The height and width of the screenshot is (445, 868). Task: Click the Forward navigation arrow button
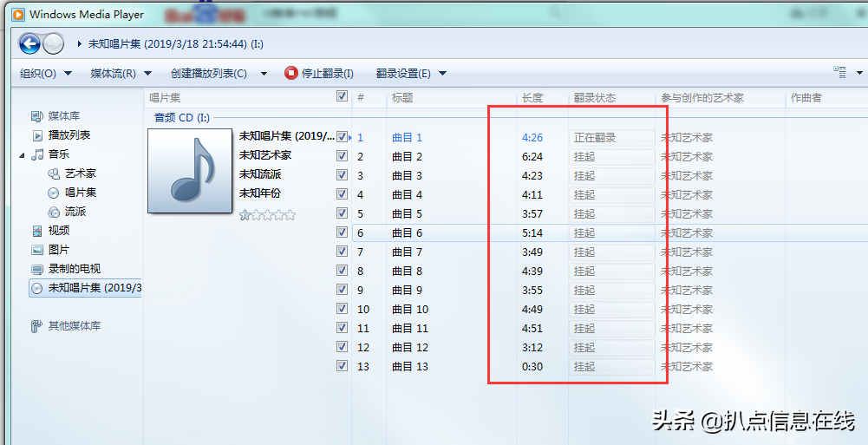[53, 43]
